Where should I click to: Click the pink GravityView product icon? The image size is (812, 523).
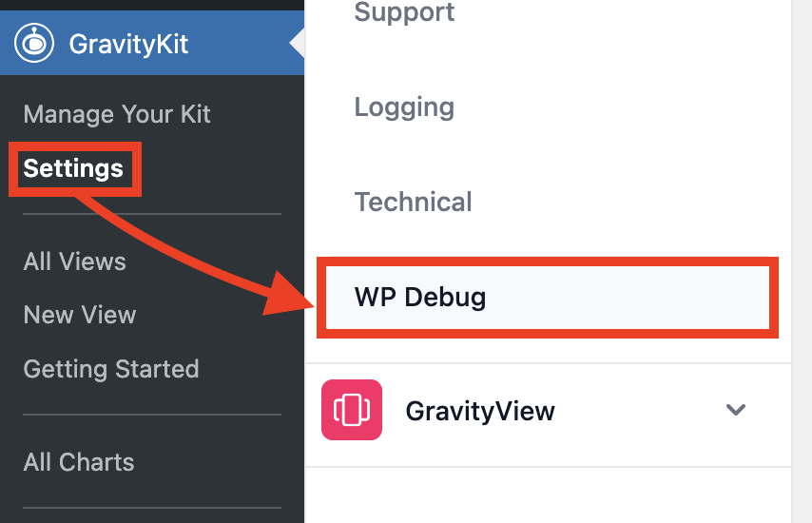point(352,410)
